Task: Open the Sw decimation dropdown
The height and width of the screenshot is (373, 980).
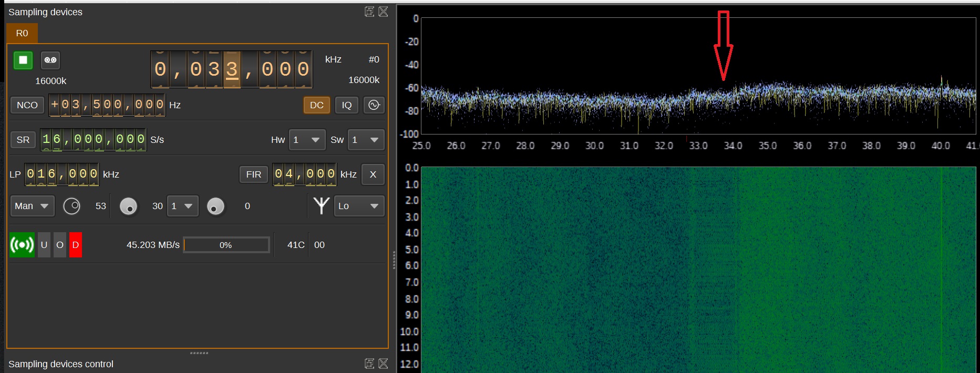Action: (x=366, y=140)
